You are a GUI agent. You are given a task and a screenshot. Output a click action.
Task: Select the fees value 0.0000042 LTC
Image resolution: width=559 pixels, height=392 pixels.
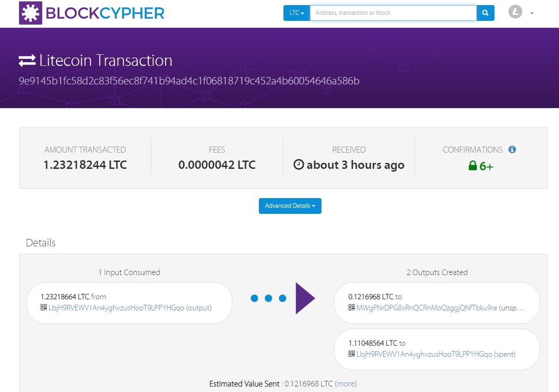point(217,165)
